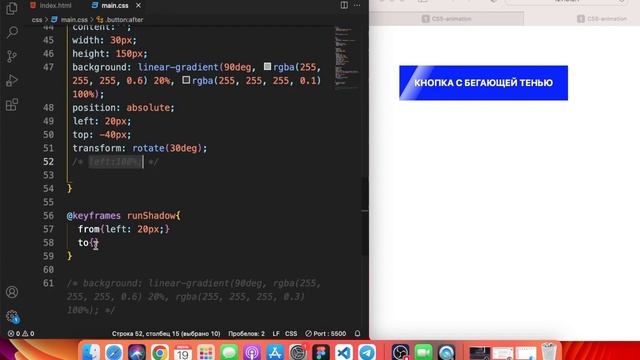
Task: Open Trash from the Dock
Action: [549, 352]
